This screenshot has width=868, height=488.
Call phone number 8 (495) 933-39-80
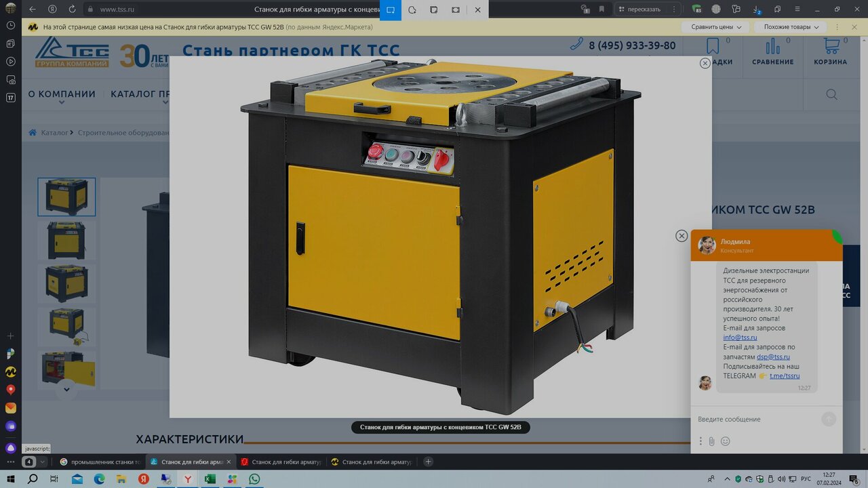pos(632,45)
